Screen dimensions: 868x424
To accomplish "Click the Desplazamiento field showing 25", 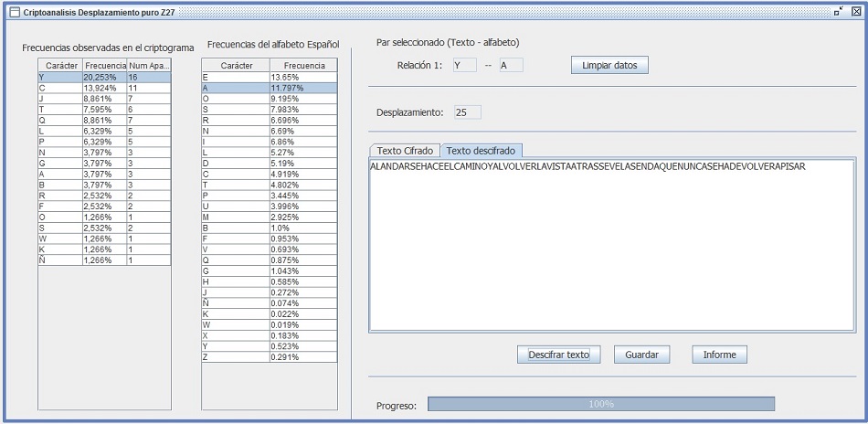I will pos(467,112).
